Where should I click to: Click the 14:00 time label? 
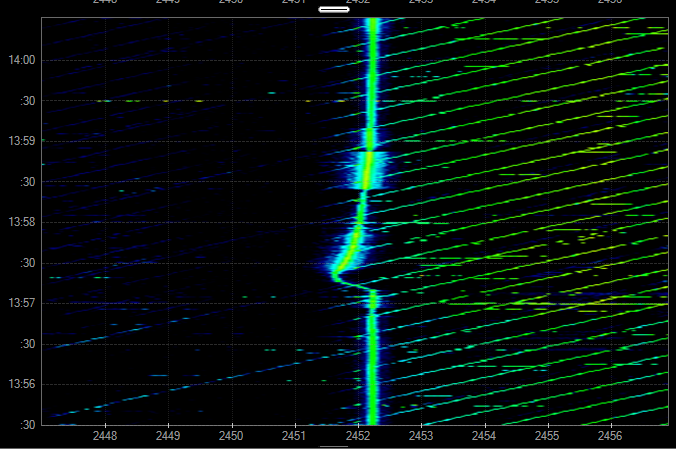pyautogui.click(x=22, y=60)
